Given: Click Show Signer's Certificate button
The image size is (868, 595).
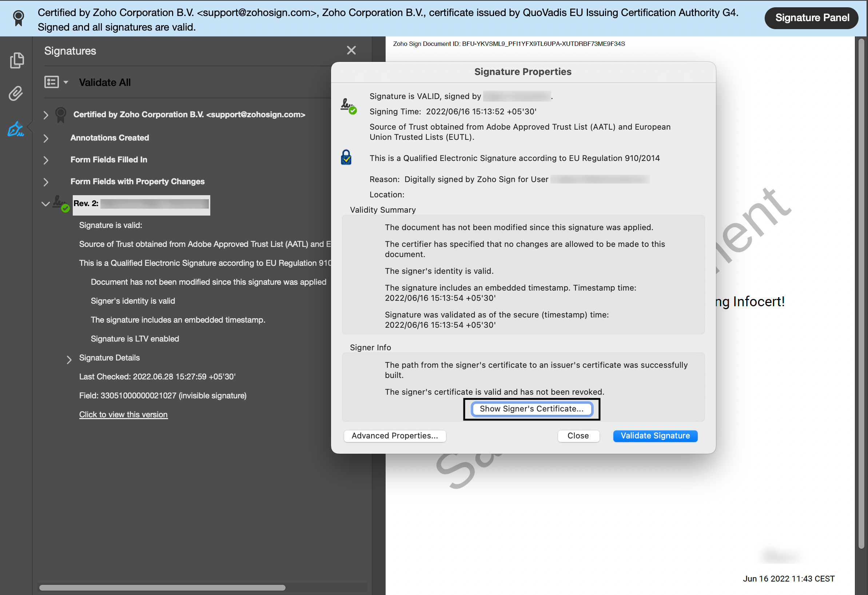Looking at the screenshot, I should point(531,409).
